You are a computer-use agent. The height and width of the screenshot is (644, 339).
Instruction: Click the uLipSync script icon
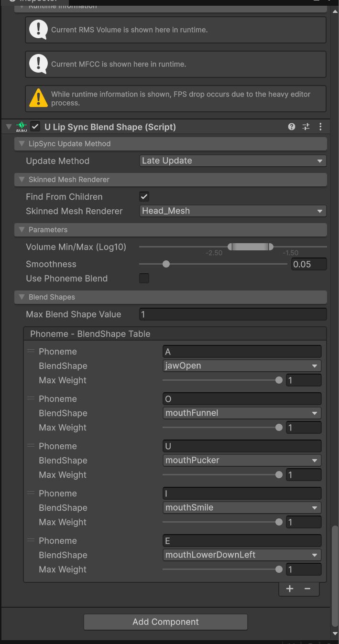[x=21, y=127]
